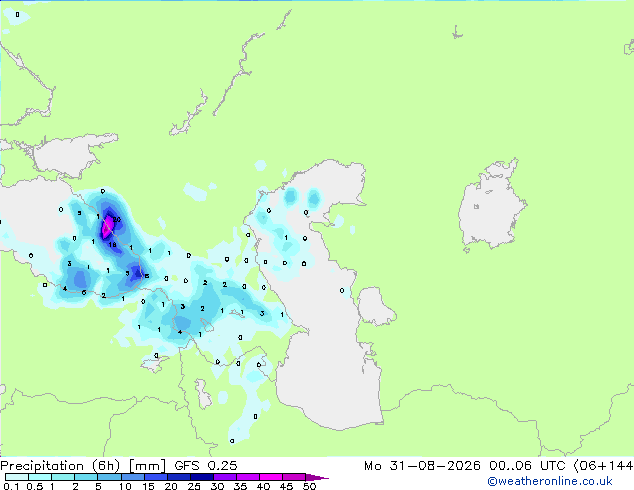
Task: Click the 18 value label below the peak
Action: coord(112,245)
